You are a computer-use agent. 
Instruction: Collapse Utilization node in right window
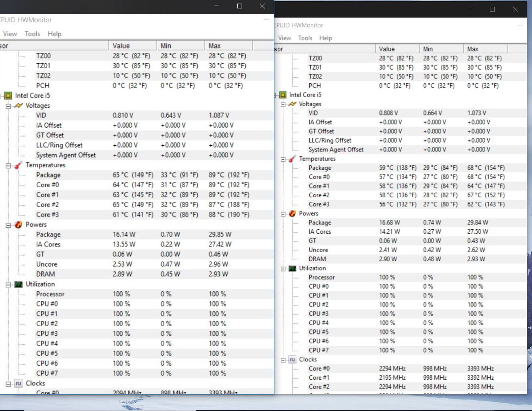click(283, 269)
